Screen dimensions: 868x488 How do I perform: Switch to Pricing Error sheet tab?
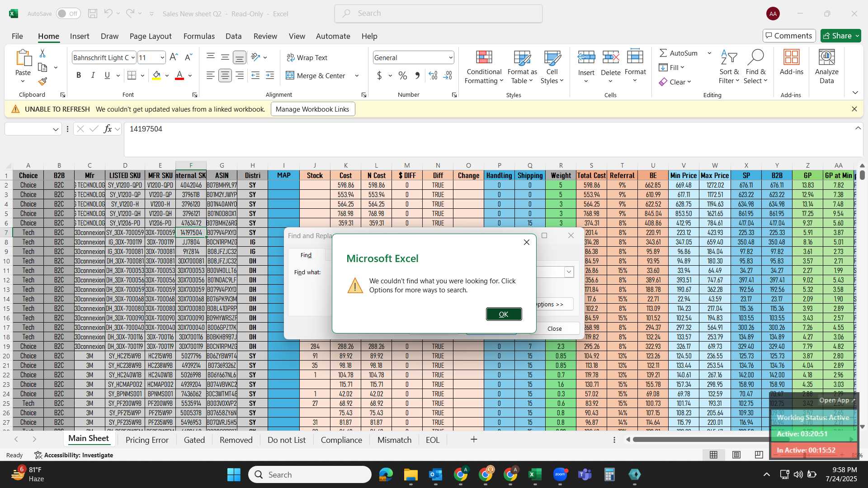coord(147,440)
